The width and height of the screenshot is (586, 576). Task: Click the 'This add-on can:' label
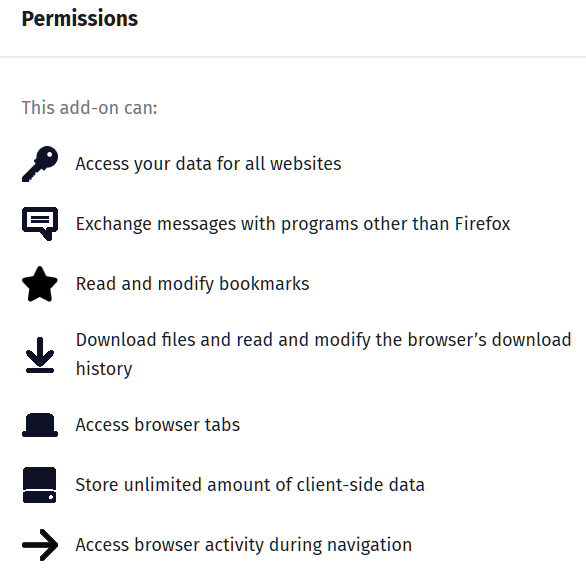[x=89, y=108]
